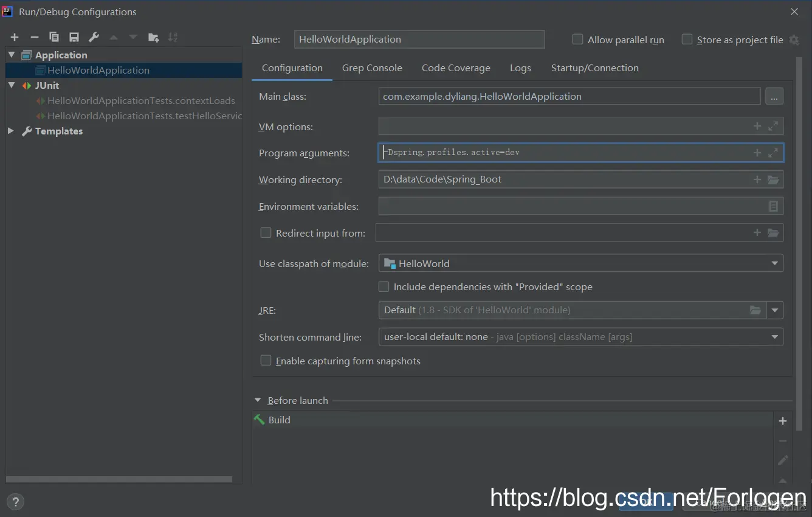
Task: Insert macro plus icon in Program arguments
Action: pos(757,153)
